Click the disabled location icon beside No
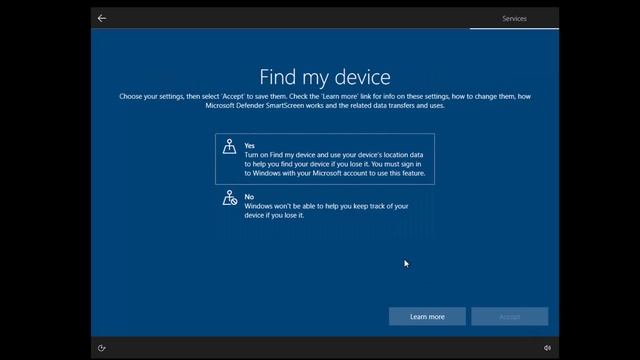640x360 pixels. 230,198
